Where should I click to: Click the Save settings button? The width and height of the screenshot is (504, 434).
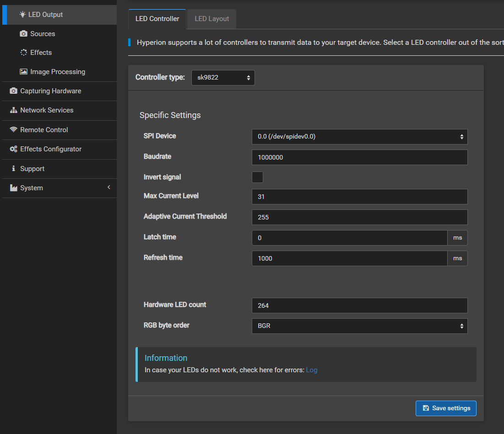445,408
